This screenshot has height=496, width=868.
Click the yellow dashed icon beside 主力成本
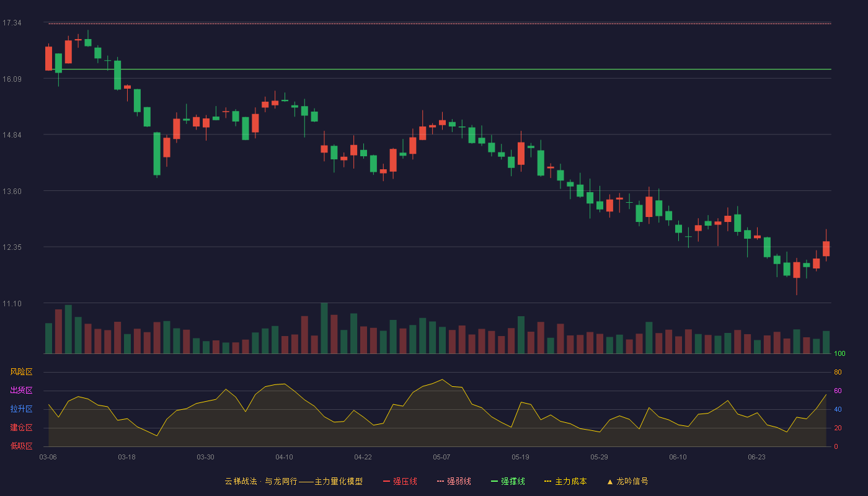(548, 481)
